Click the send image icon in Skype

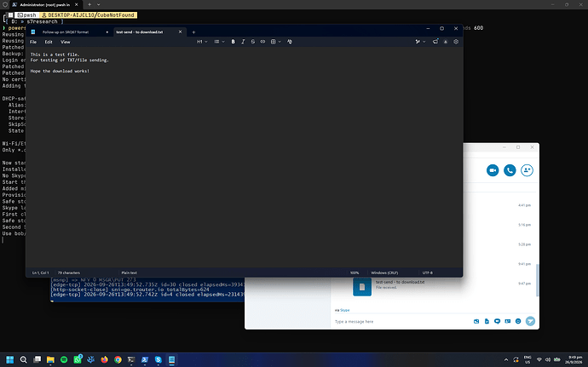click(x=476, y=321)
